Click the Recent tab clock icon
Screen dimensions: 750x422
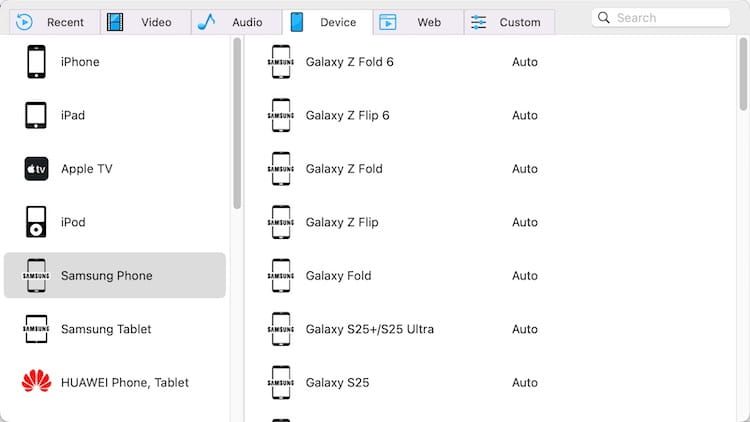[24, 22]
